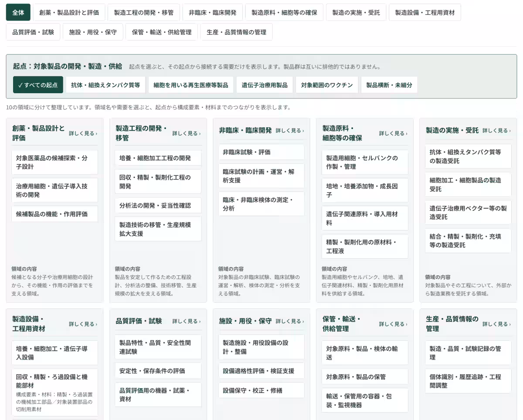Select 設備保守・校正・修繕 item
The image size is (523, 420).
click(261, 390)
